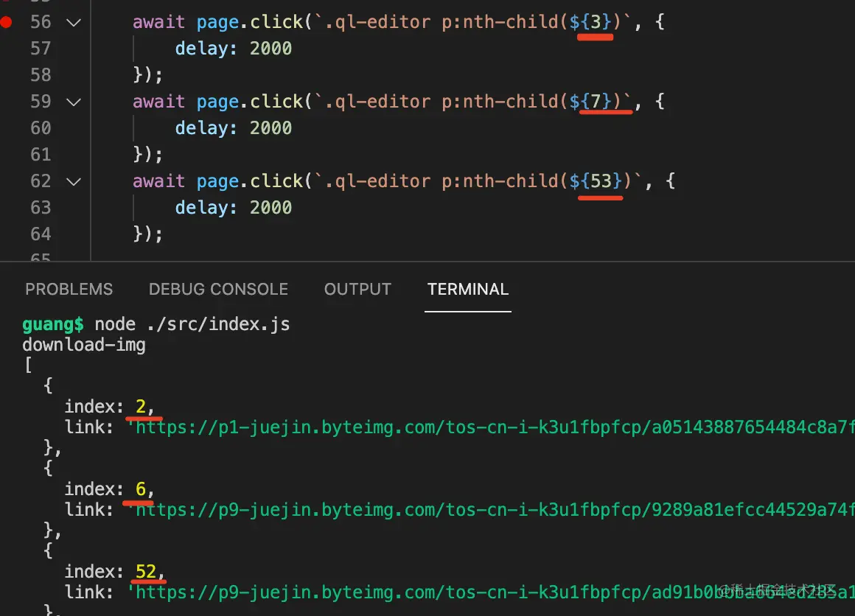Click the 'index: 2,' terminal output
The width and height of the screenshot is (855, 616).
point(109,407)
